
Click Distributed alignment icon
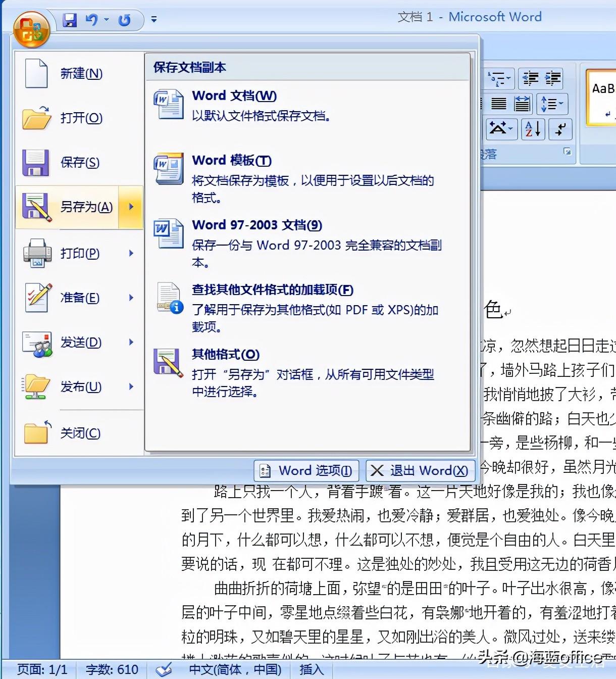pyautogui.click(x=522, y=104)
